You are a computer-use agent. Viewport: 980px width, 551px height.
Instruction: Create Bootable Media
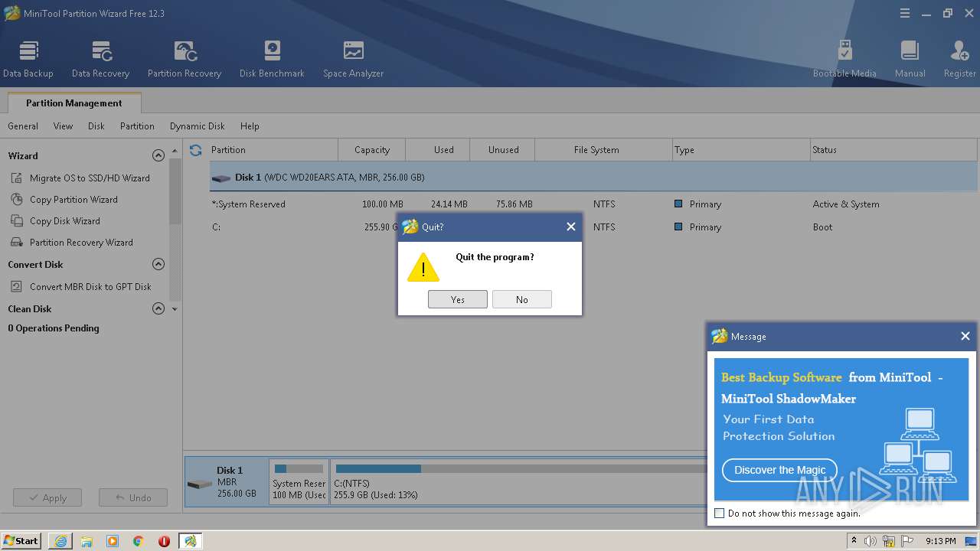[x=844, y=59]
